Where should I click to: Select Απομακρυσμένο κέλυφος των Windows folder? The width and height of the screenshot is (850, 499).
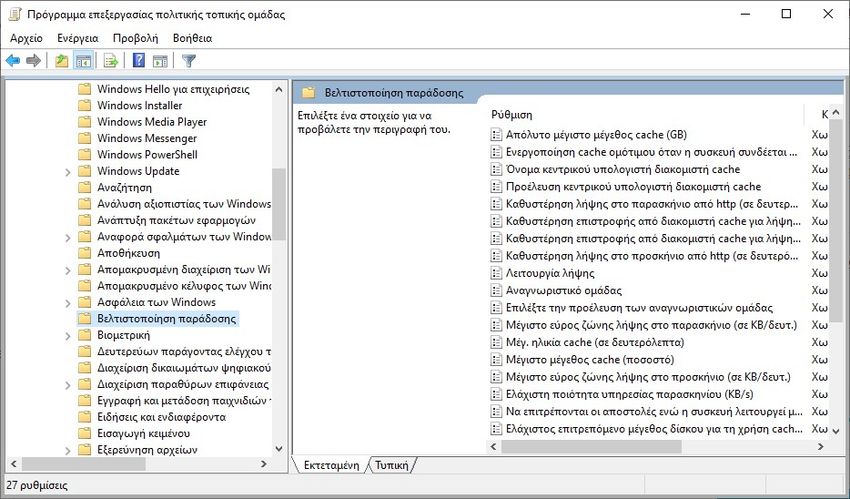pyautogui.click(x=184, y=286)
